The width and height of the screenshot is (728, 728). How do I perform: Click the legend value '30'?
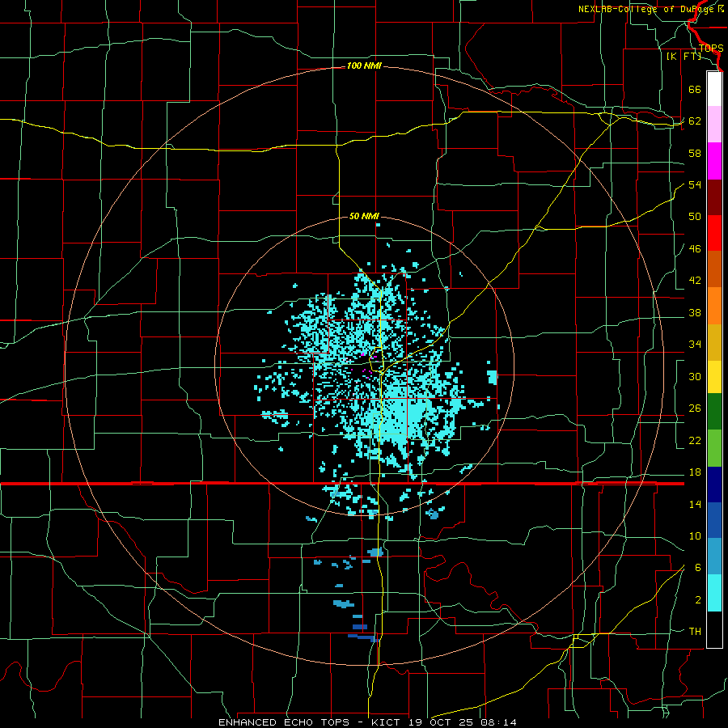[x=695, y=376]
